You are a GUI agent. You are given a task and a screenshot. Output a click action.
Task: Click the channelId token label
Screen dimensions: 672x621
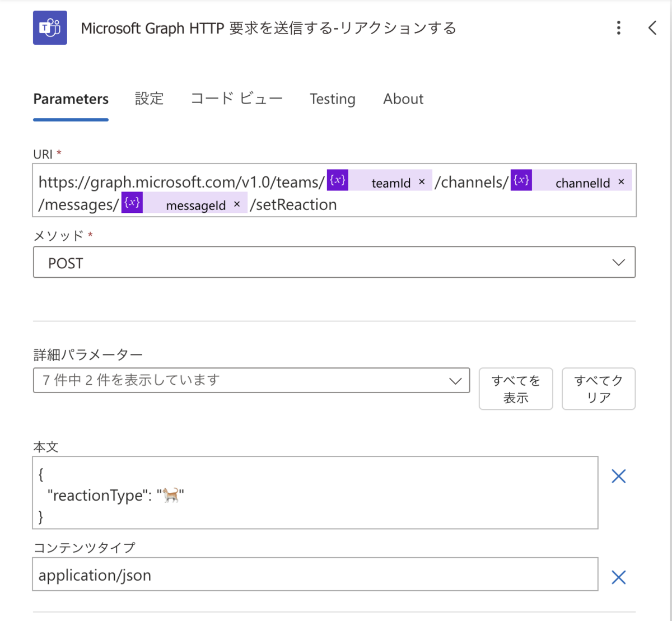point(583,183)
